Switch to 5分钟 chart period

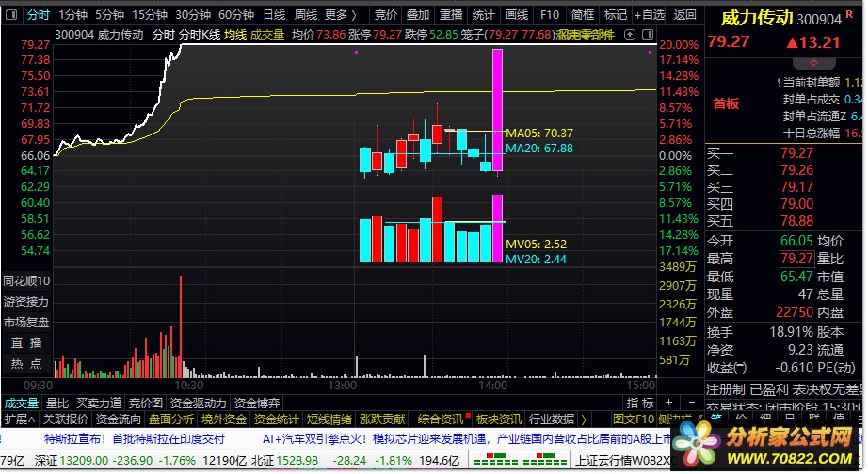click(x=109, y=15)
